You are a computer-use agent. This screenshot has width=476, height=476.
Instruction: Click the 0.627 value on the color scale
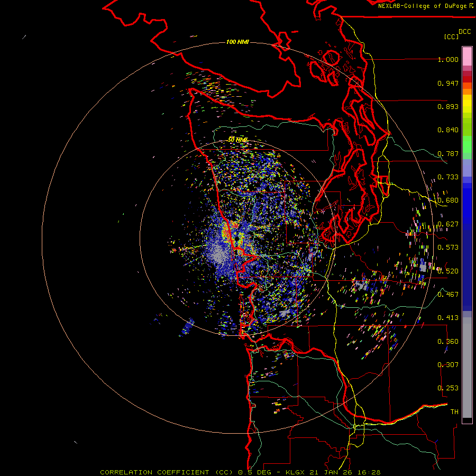click(448, 224)
